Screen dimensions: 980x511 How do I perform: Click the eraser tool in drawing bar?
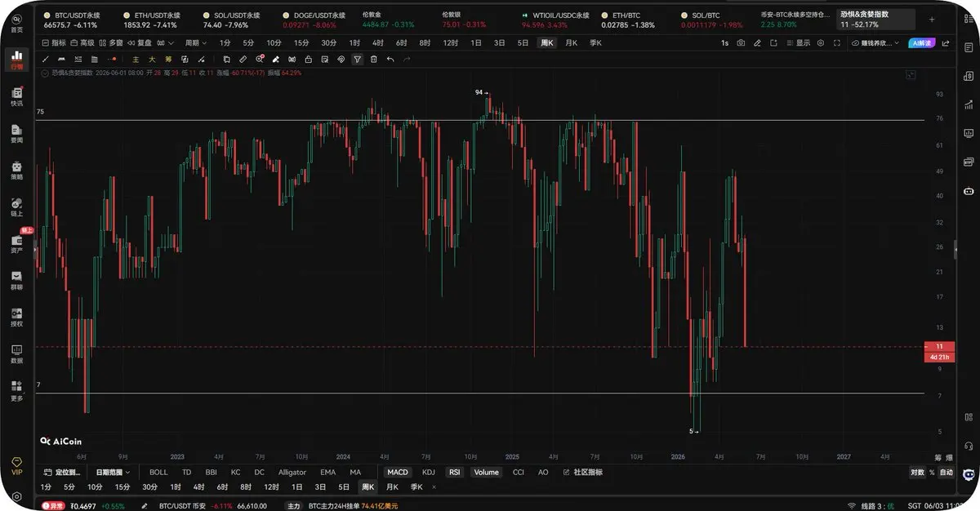tap(275, 59)
